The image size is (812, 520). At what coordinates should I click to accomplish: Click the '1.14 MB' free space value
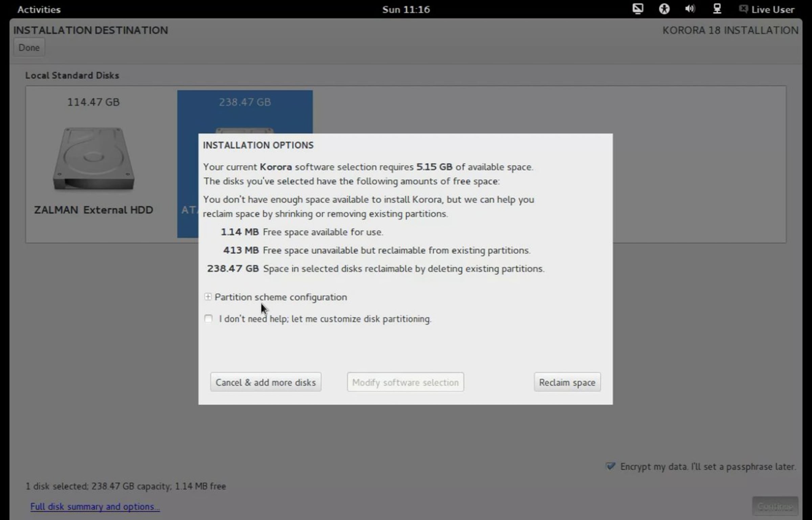[x=240, y=232]
